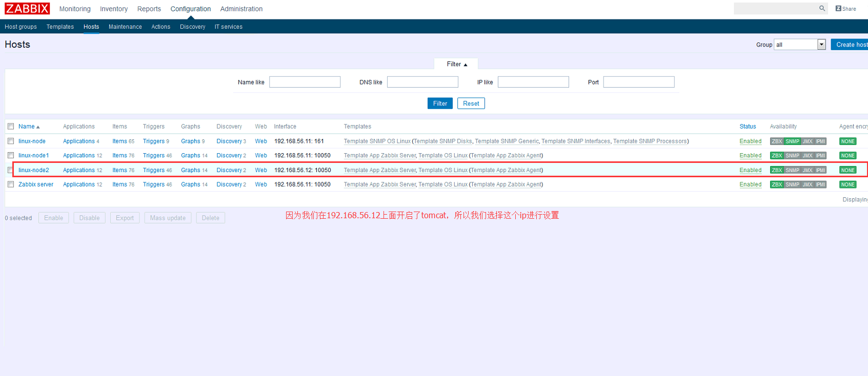Focus the top search box
This screenshot has height=376, width=868.
click(x=775, y=8)
